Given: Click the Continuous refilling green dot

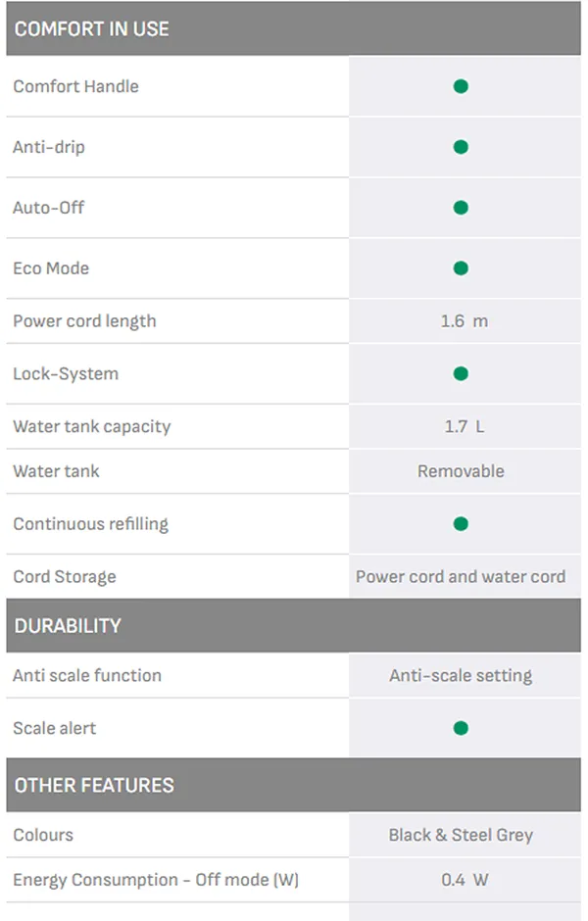Looking at the screenshot, I should tap(461, 524).
